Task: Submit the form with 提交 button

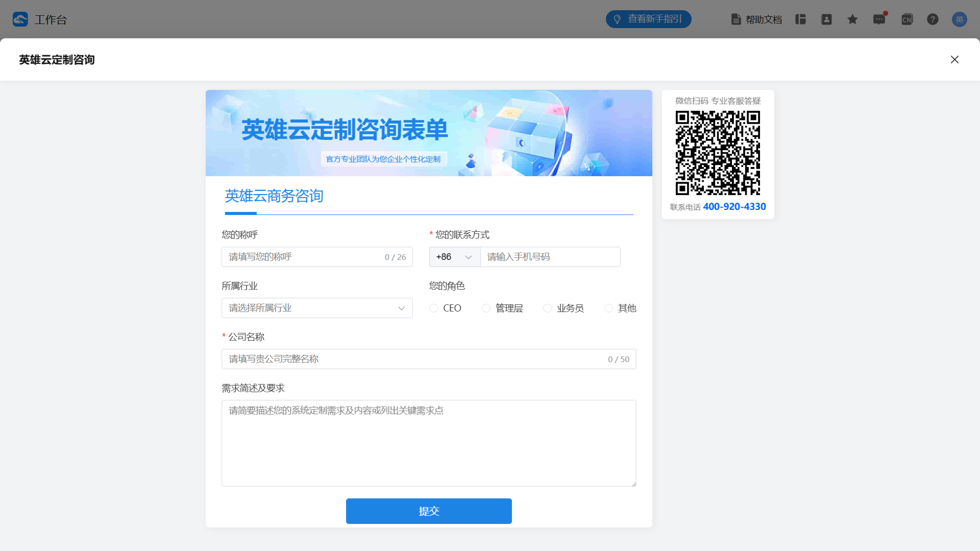Action: pyautogui.click(x=429, y=511)
